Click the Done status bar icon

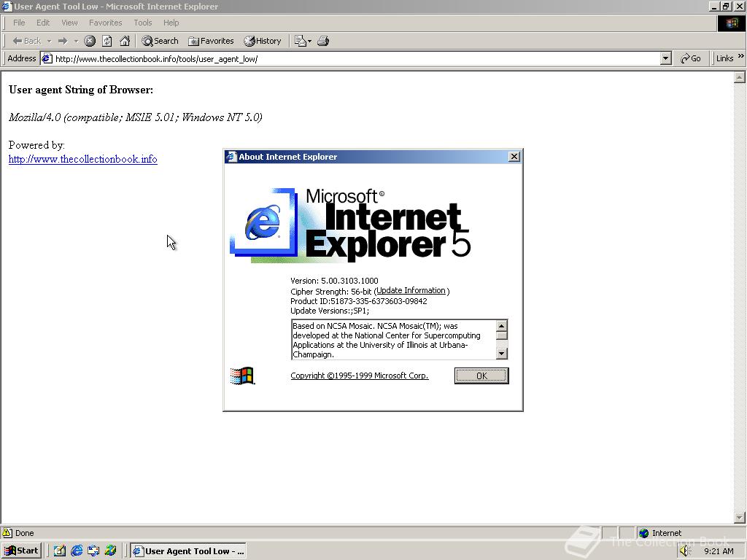tap(7, 533)
